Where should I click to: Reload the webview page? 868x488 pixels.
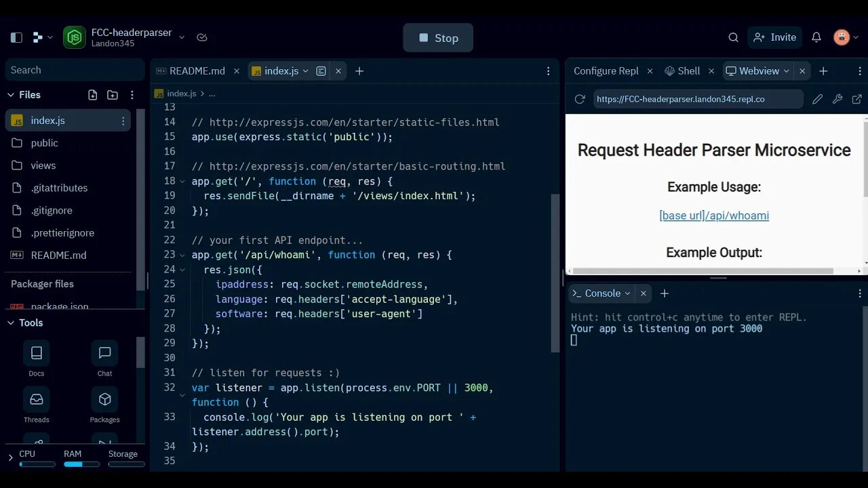580,99
